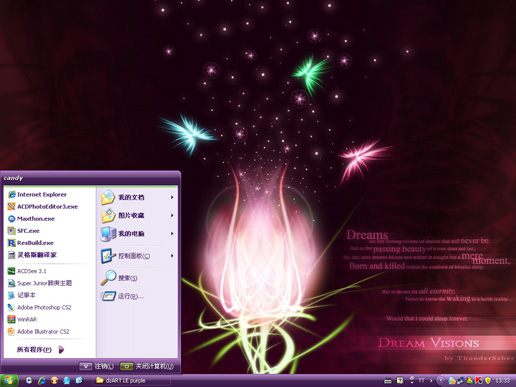Click the orange face quick launch icon

click(x=54, y=380)
